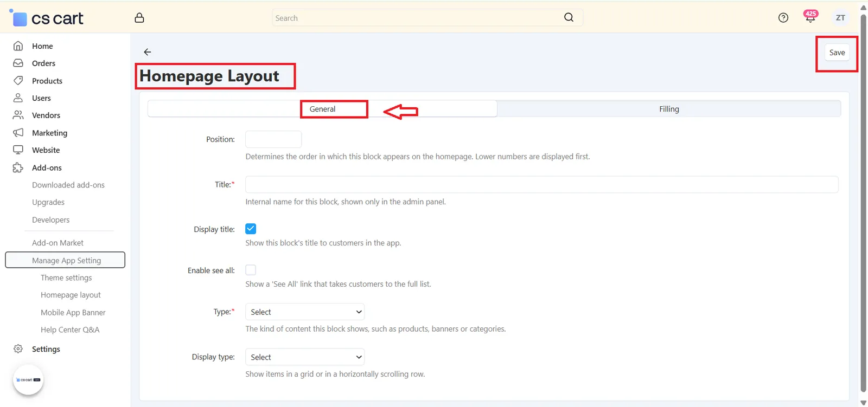Image resolution: width=868 pixels, height=407 pixels.
Task: Open Manage App Setting menu item
Action: point(65,260)
